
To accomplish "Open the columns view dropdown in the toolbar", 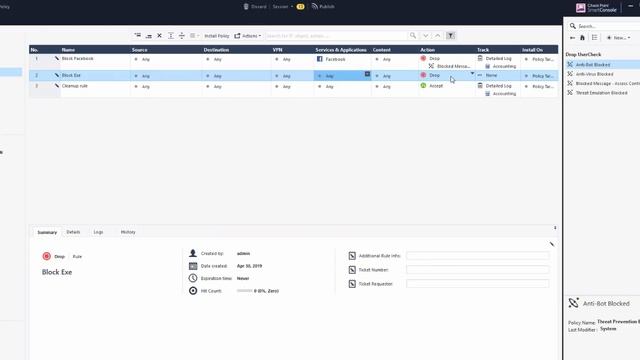I will tap(194, 36).
